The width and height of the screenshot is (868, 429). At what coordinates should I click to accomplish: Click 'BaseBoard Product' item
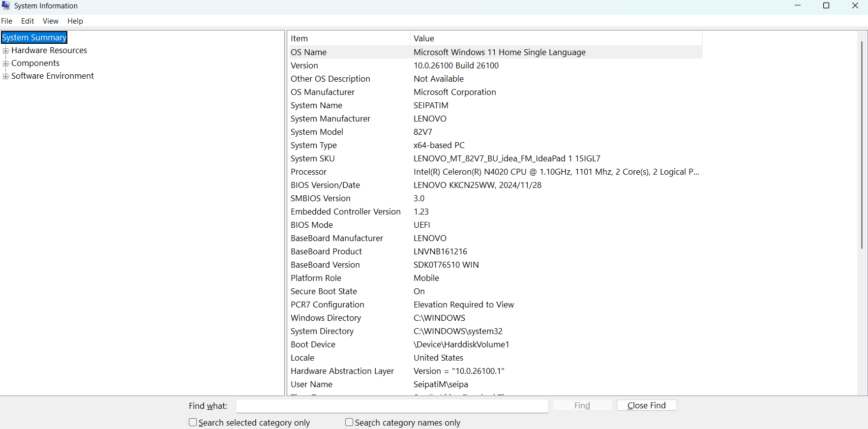326,251
